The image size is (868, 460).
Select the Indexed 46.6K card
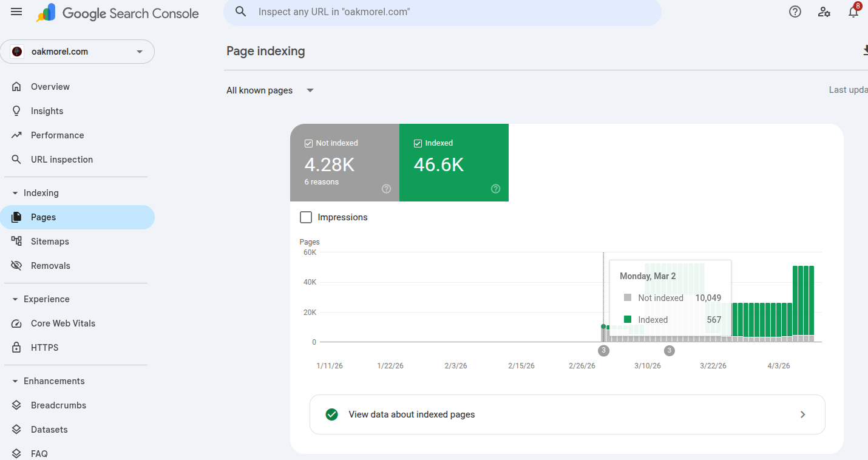click(454, 163)
